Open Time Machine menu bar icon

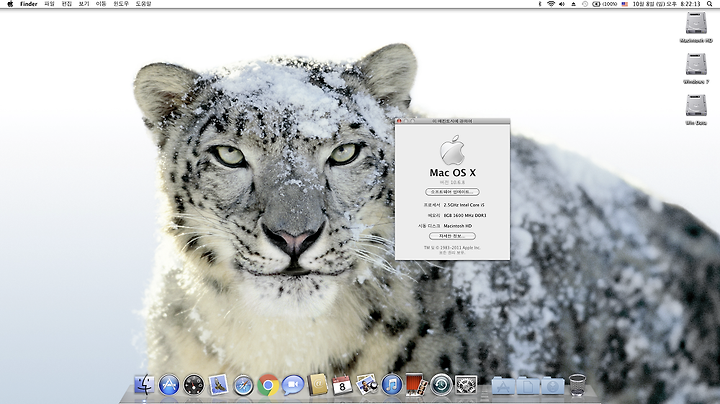tap(585, 4)
